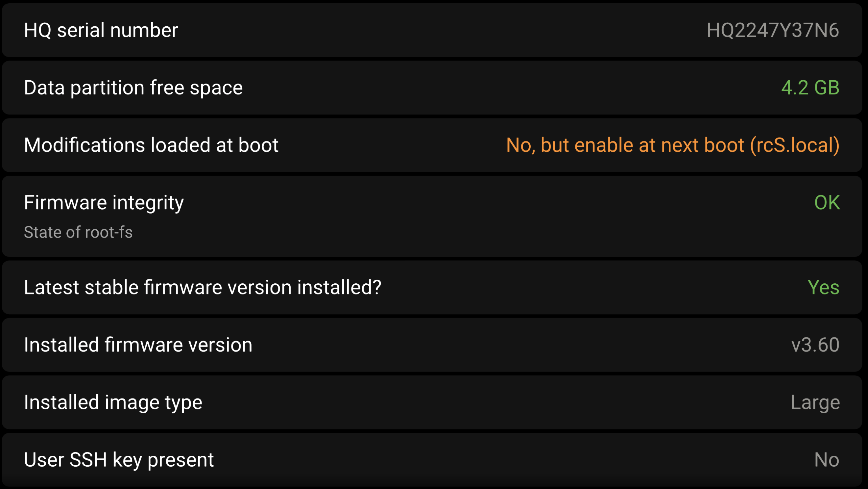Open the Installed image type label

coord(113,402)
